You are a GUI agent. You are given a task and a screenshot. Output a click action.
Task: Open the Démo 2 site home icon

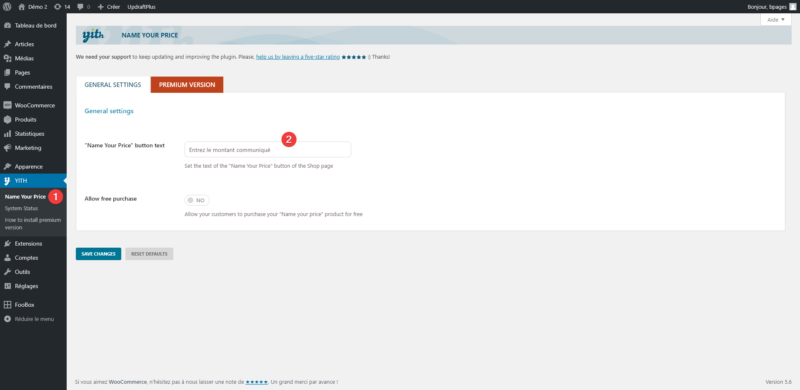[x=21, y=7]
